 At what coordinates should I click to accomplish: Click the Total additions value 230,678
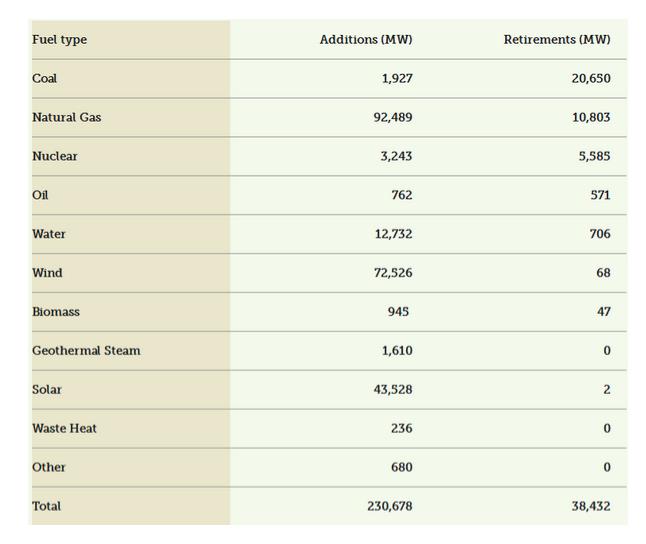[389, 507]
